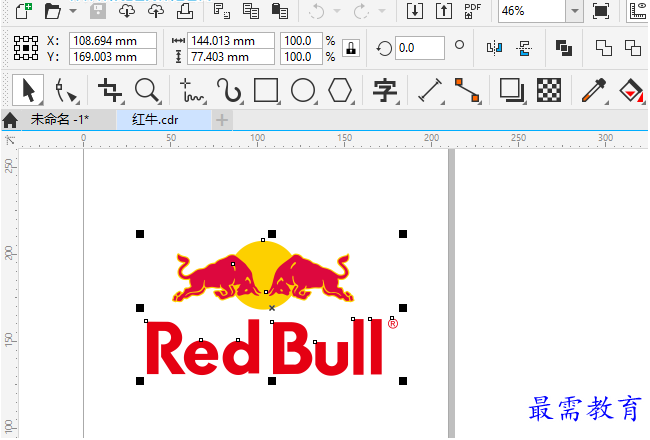The height and width of the screenshot is (440, 650).
Task: Toggle the lock ratio button
Action: pos(351,48)
